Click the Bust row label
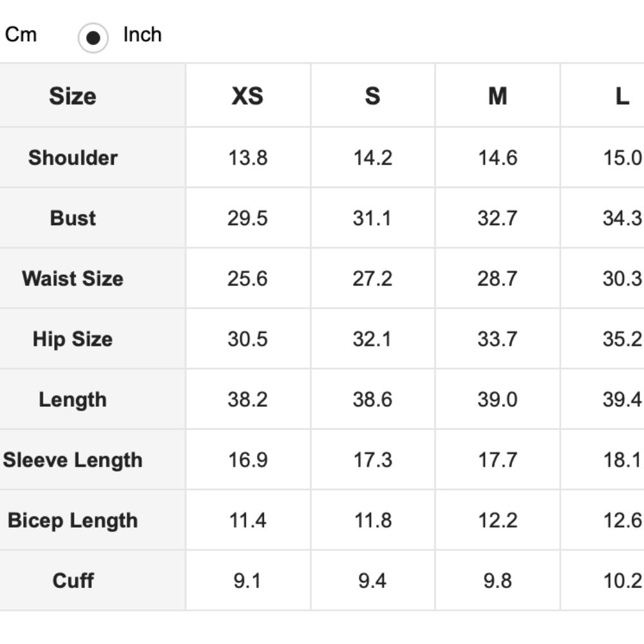Viewport: 644px width, 644px height. coord(73,218)
